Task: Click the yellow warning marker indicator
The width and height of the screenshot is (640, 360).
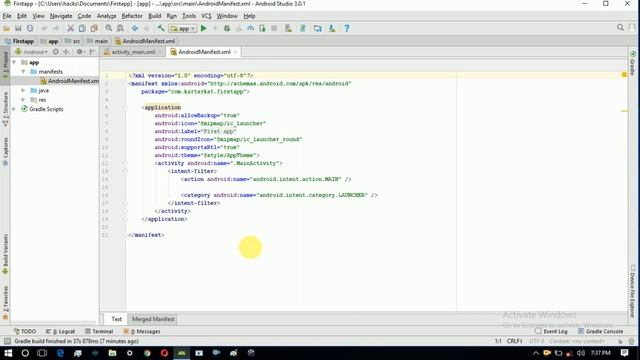Action: point(624,75)
